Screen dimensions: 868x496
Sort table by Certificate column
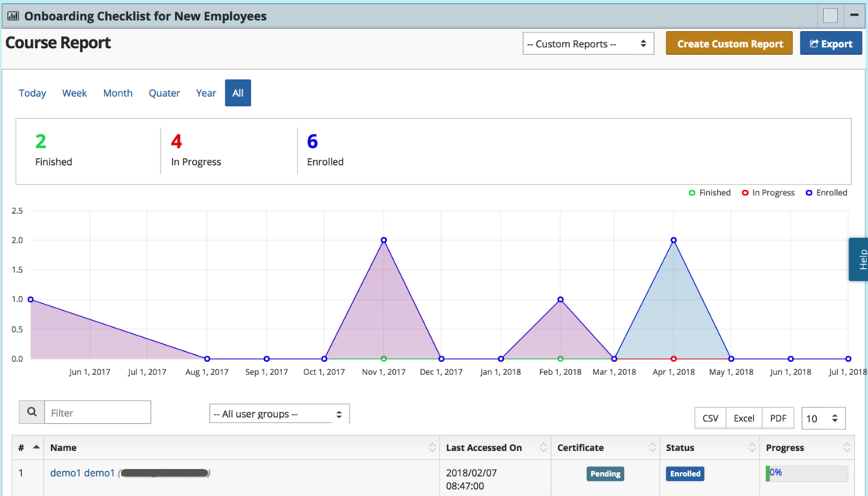[605, 447]
